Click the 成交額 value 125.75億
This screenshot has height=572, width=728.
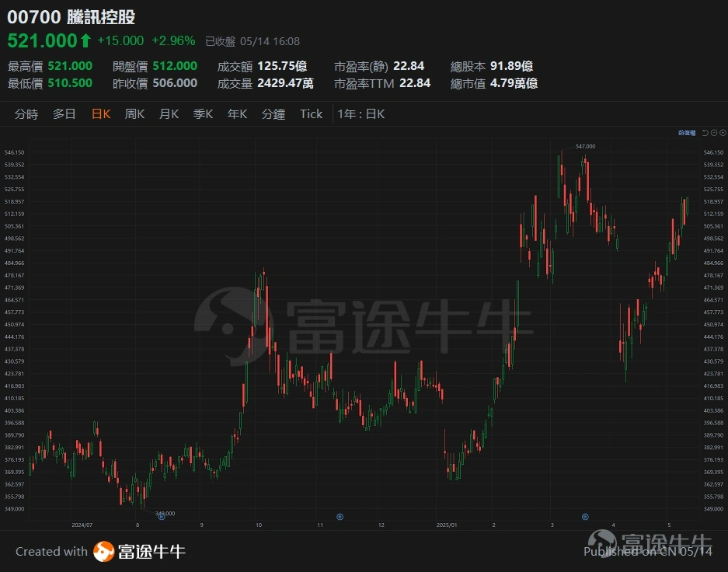[x=282, y=66]
